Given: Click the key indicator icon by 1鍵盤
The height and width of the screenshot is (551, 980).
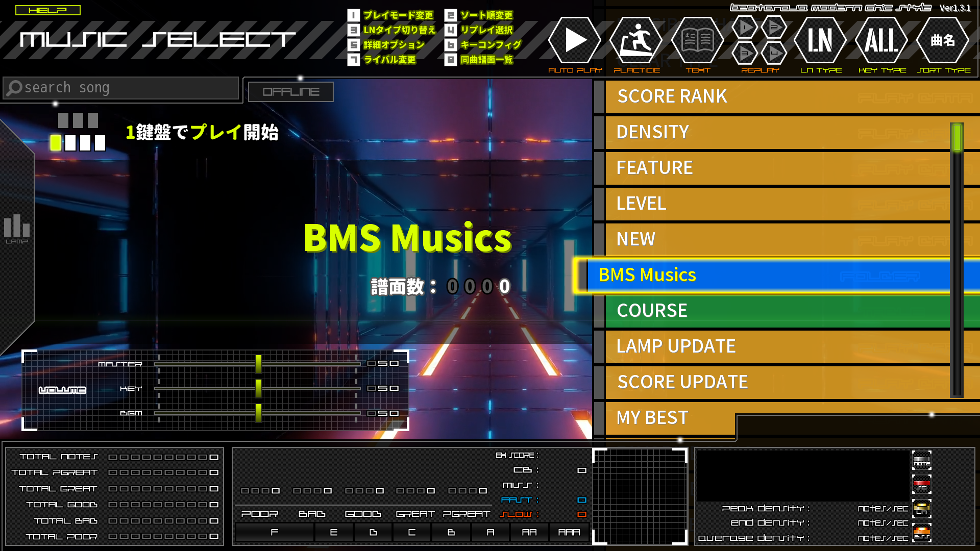Looking at the screenshot, I should (x=78, y=132).
